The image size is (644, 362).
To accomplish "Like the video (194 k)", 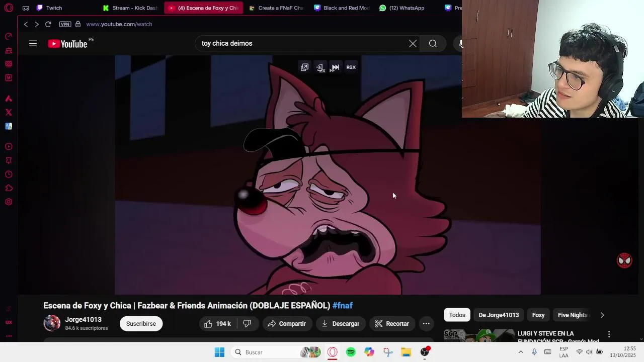I will [218, 324].
